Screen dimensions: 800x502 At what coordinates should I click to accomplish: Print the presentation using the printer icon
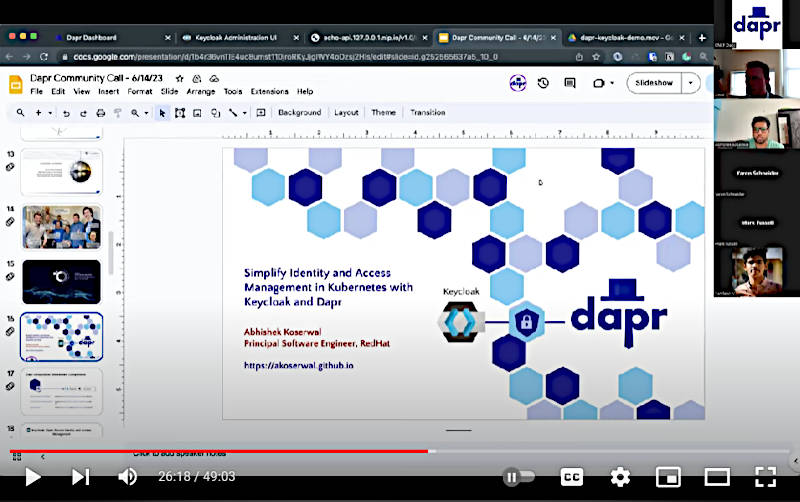(x=101, y=113)
